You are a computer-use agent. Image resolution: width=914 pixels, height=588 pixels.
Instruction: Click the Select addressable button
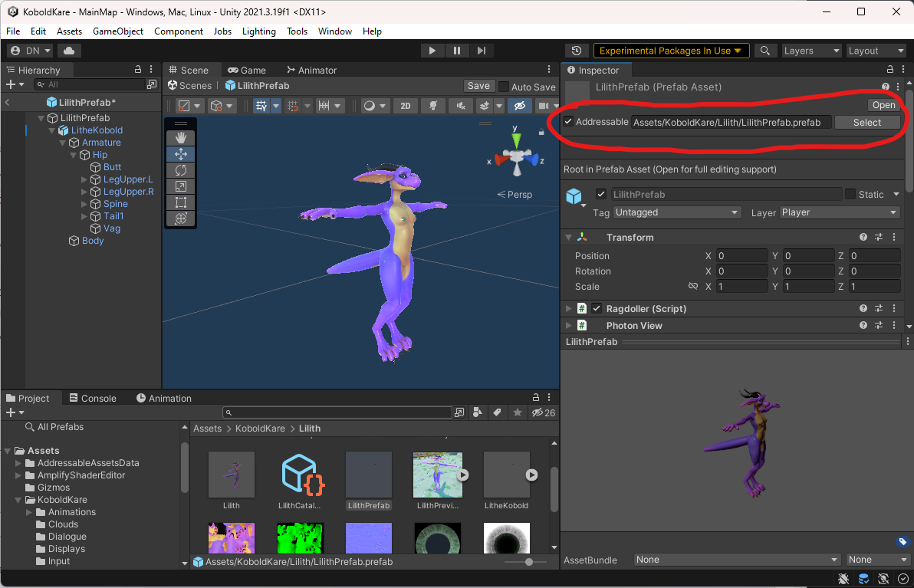coord(866,123)
